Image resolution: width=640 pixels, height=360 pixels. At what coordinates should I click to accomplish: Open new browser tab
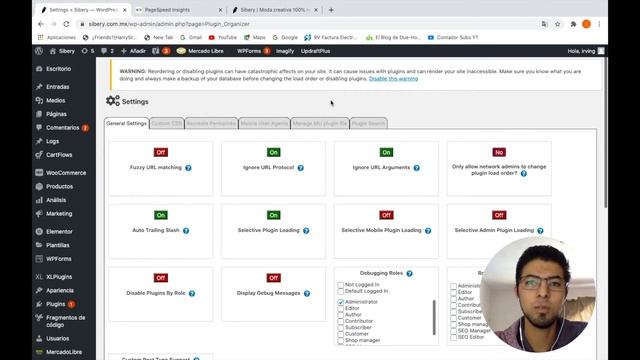tap(331, 10)
